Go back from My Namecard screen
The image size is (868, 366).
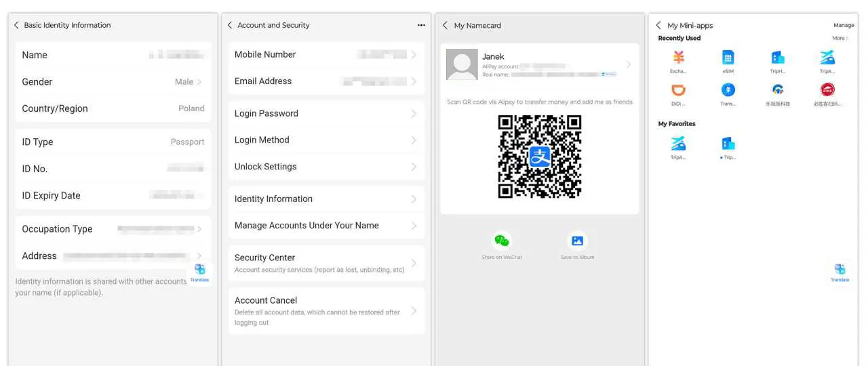446,25
